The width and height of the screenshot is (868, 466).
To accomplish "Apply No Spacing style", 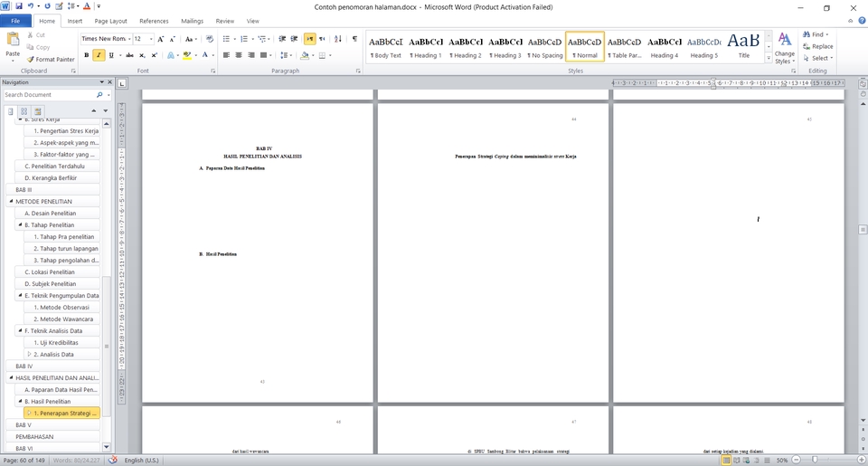I will (x=544, y=46).
